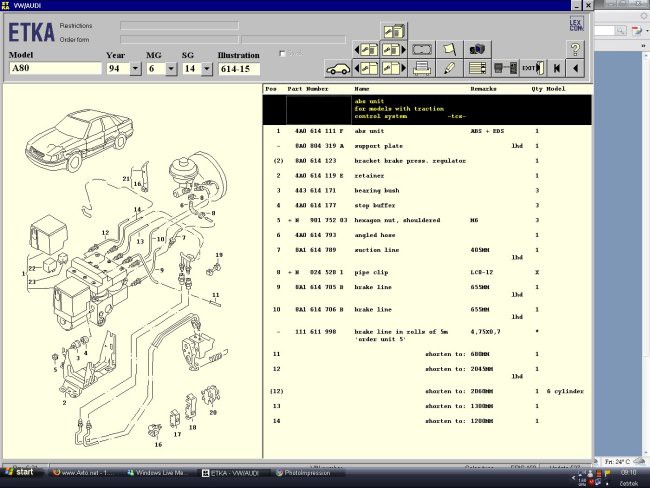Image resolution: width=650 pixels, height=488 pixels.
Task: Click previous page button with left arrow, bottom row
Action: (366, 68)
